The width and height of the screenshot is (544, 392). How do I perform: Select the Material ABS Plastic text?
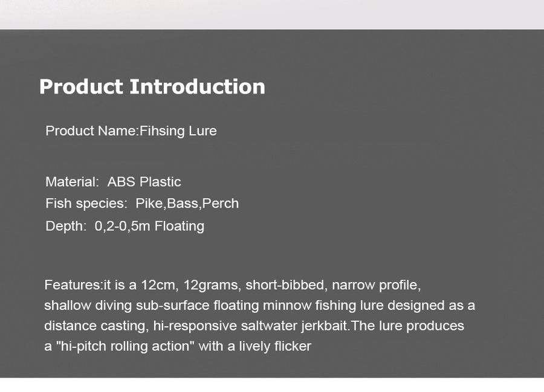pos(113,182)
